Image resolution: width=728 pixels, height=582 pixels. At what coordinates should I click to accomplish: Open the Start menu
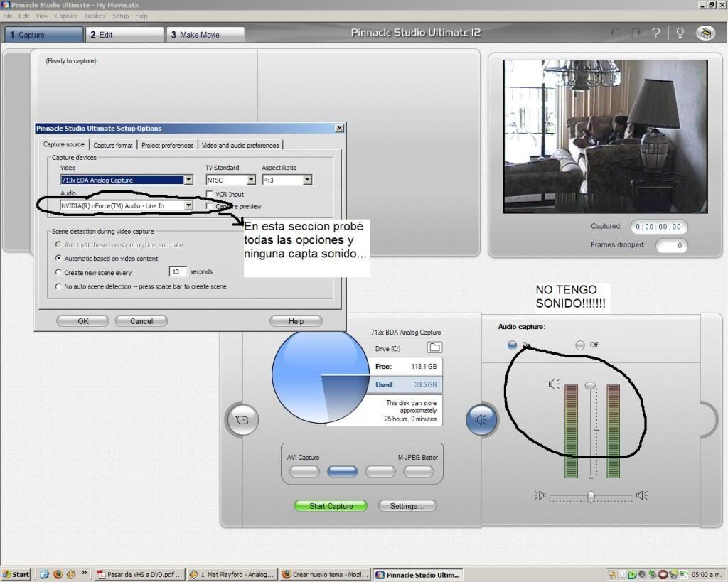(x=16, y=574)
